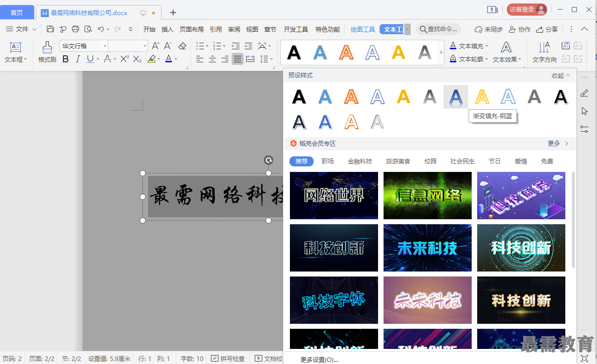This screenshot has height=364, width=597.
Task: Select the 格式刷 format painter
Action: 47,52
